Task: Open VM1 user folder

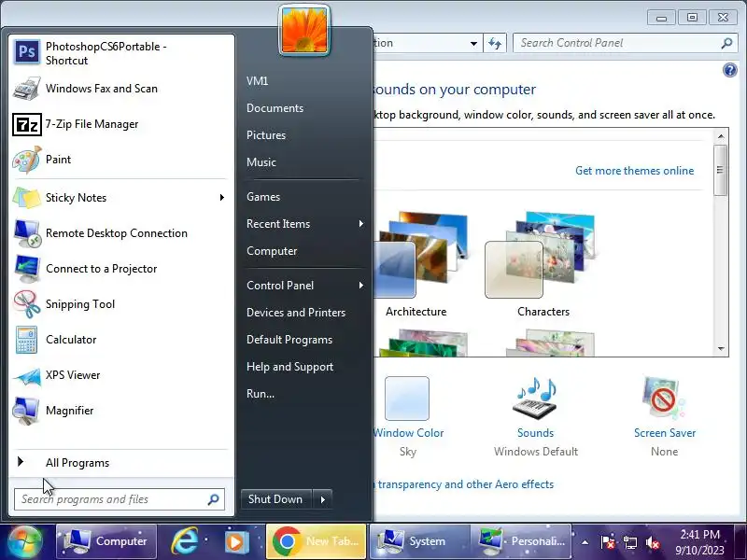Action: pyautogui.click(x=258, y=81)
